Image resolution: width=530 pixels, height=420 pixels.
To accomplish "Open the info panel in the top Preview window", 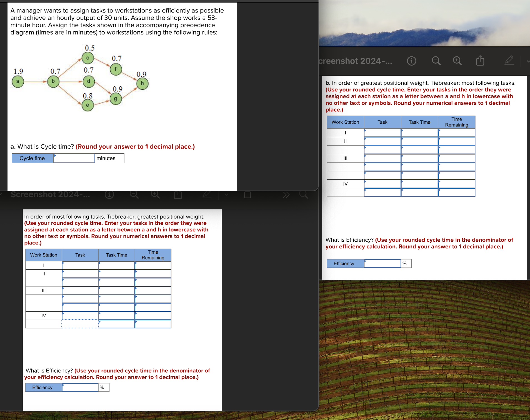I will [x=412, y=61].
